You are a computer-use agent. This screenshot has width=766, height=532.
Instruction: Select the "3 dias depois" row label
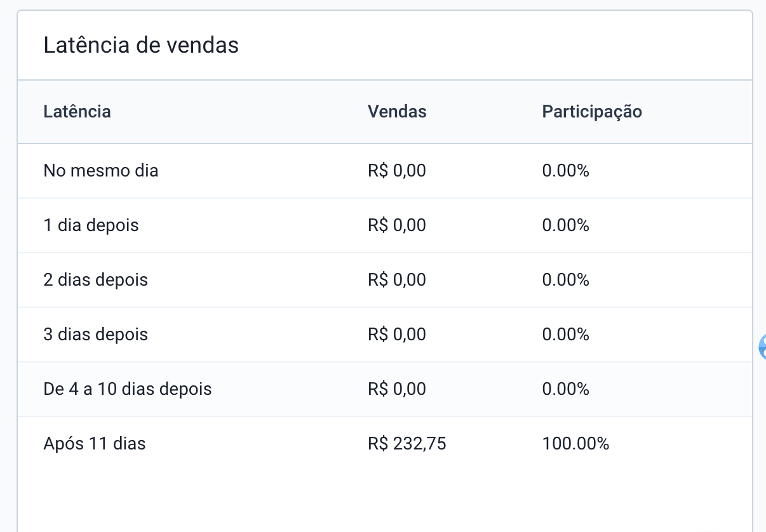tap(95, 335)
